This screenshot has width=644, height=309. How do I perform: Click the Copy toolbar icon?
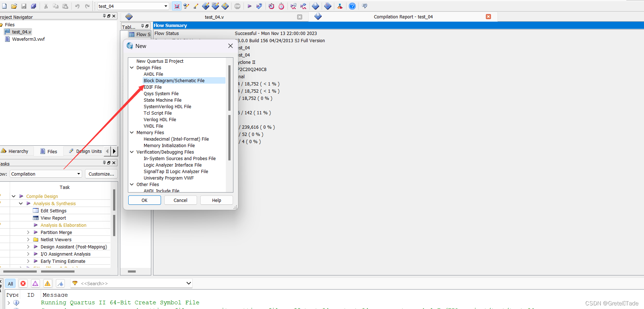coord(55,6)
